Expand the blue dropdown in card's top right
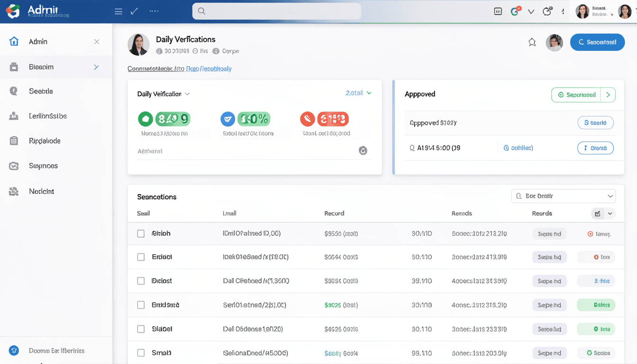The width and height of the screenshot is (637, 364). click(359, 93)
